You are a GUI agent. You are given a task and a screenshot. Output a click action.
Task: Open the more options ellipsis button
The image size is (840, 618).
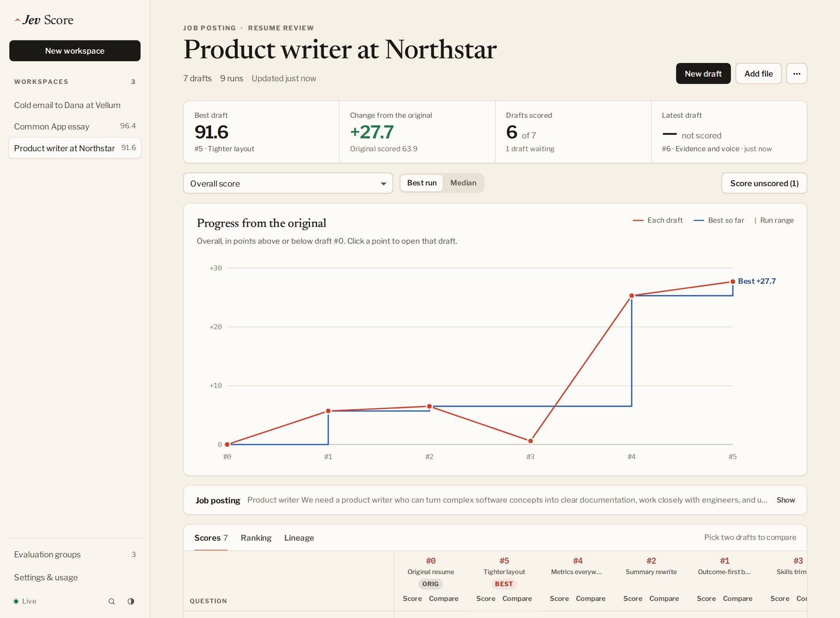(x=796, y=73)
